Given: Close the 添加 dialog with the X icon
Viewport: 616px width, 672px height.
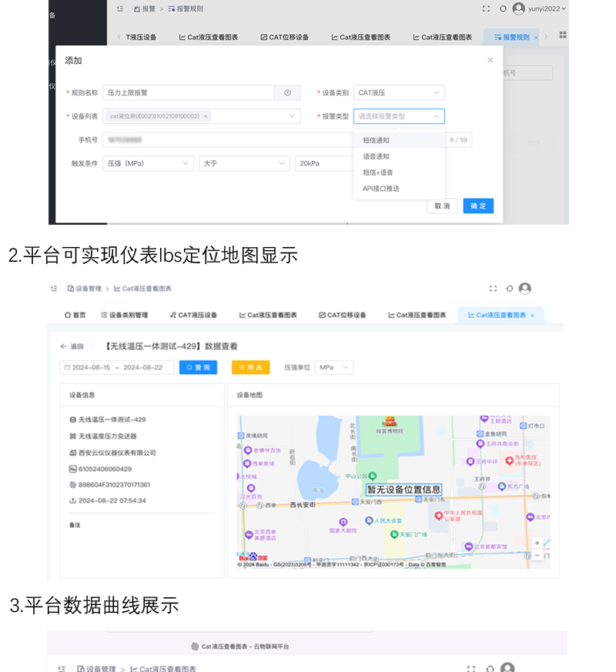Looking at the screenshot, I should point(490,60).
